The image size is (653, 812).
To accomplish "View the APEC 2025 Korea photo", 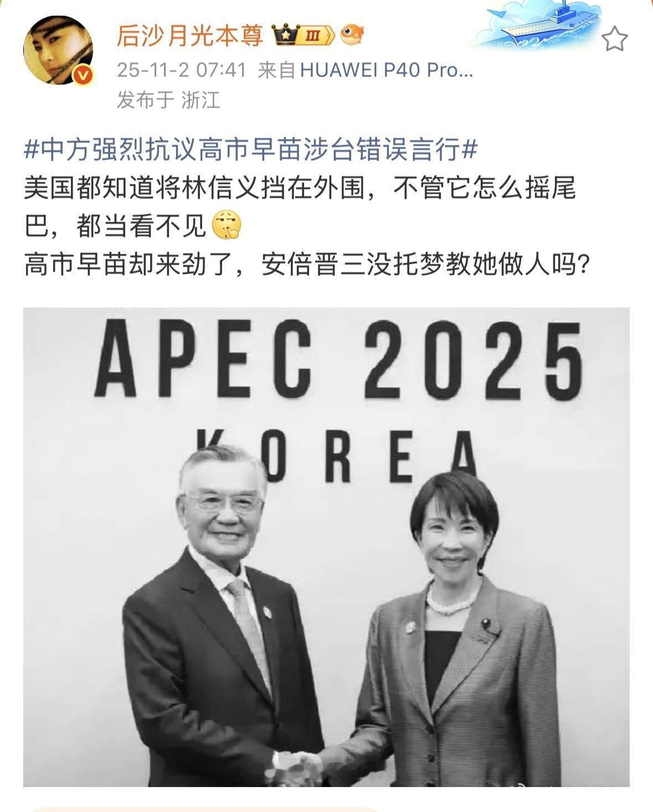I will (326, 547).
